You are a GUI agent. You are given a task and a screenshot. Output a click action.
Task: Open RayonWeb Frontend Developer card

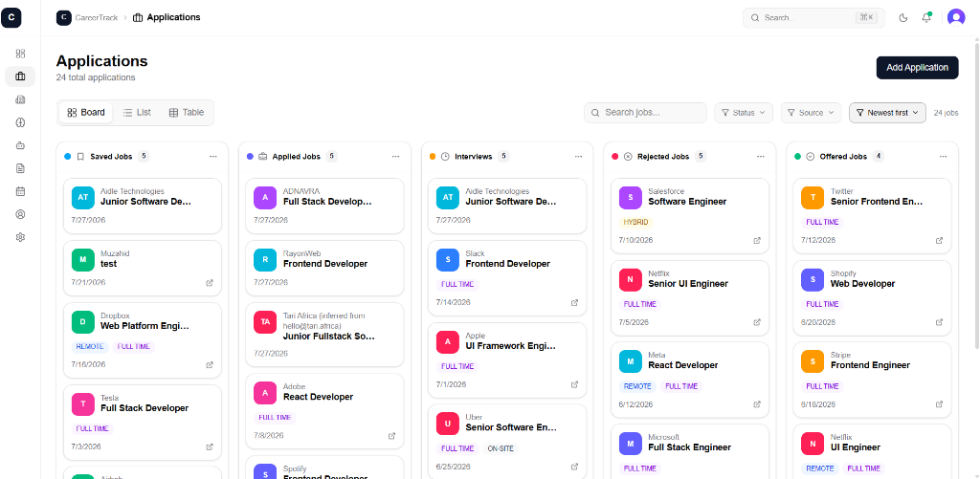[x=325, y=268]
